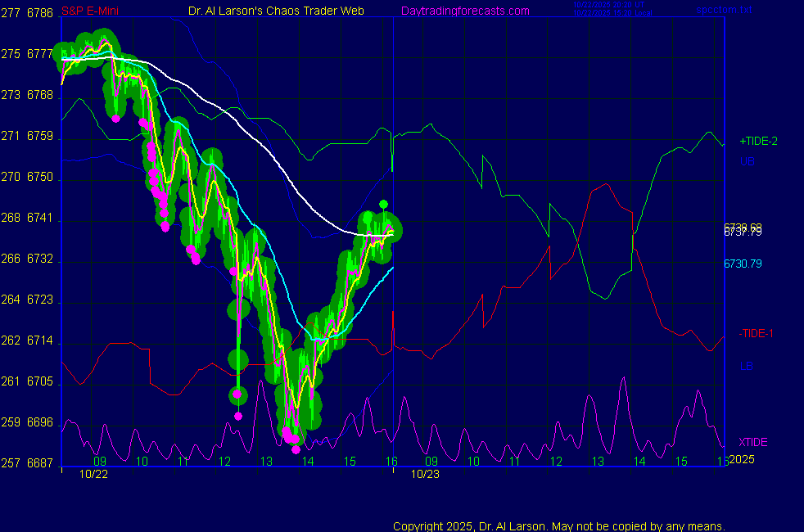
Task: Click the +TIDE-2 legend label
Action: 758,142
